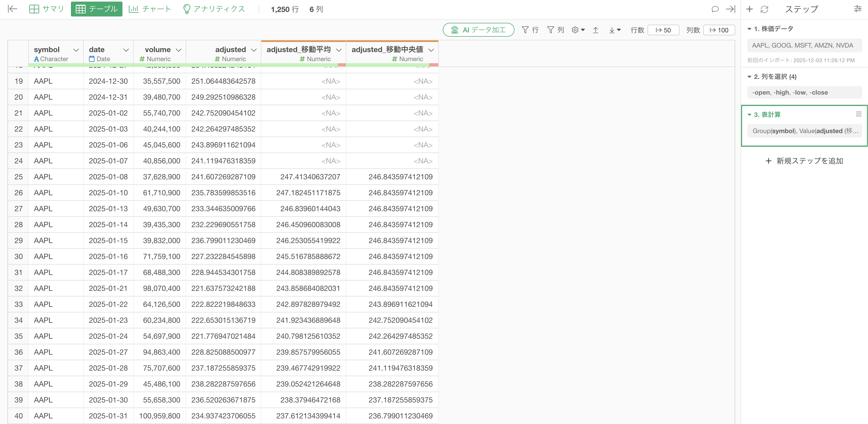This screenshot has width=868, height=424.
Task: Click the AI データ加工 button
Action: [x=478, y=30]
